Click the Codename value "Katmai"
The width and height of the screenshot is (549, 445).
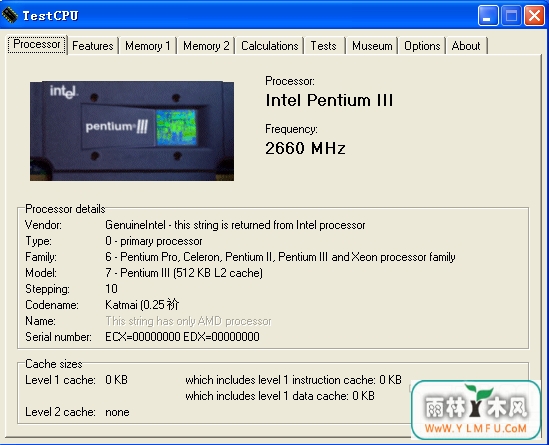click(x=142, y=305)
